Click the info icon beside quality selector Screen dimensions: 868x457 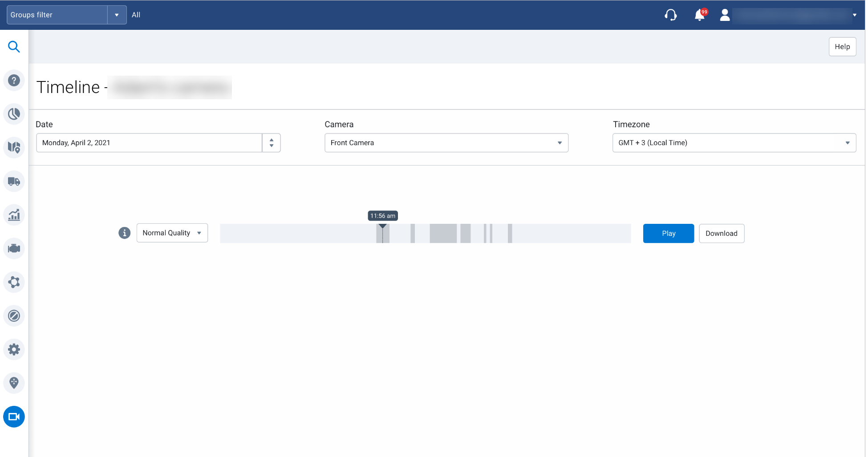[x=125, y=233]
